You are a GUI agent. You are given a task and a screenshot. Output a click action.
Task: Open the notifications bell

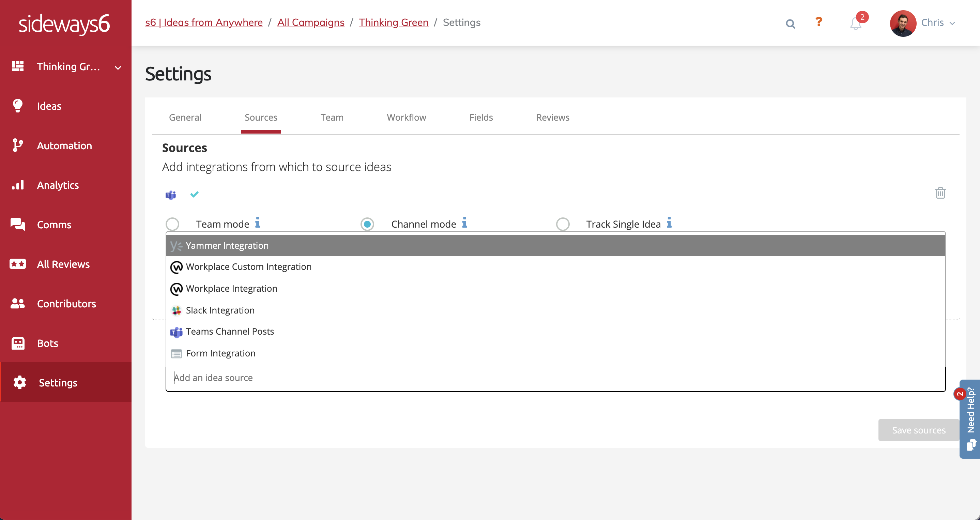coord(855,24)
